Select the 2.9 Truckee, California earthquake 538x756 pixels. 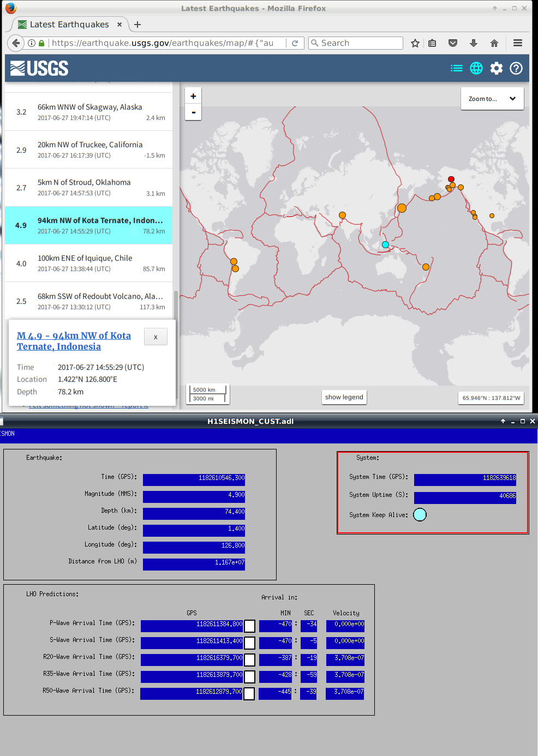(88, 149)
